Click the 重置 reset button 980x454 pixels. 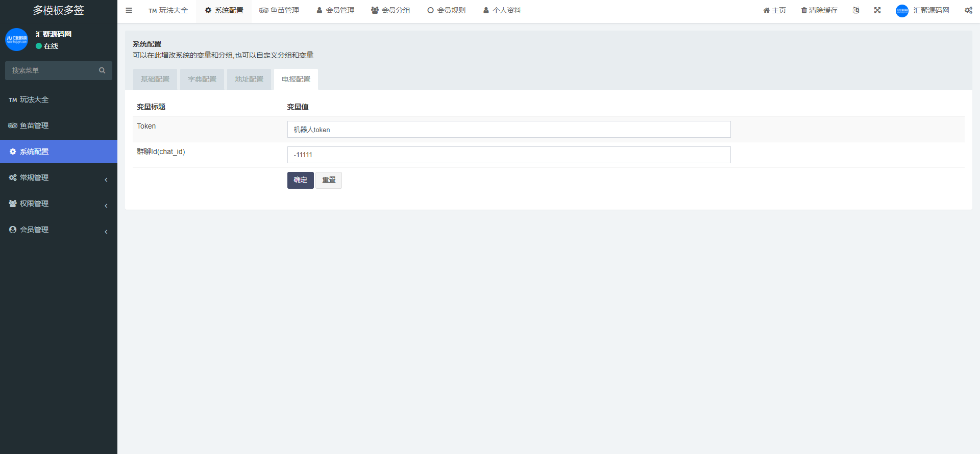[x=329, y=180]
